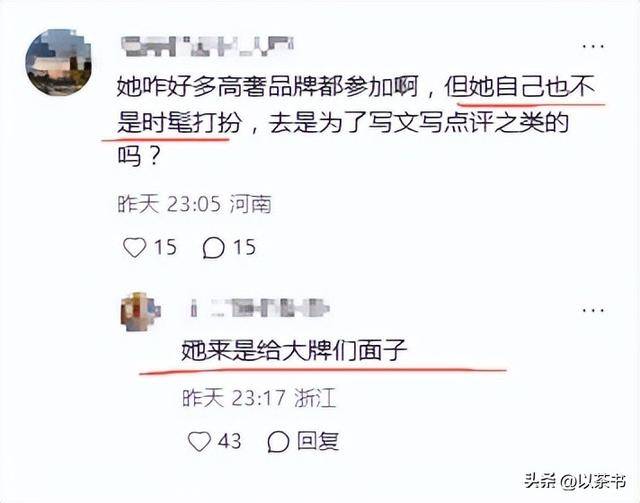The image size is (640, 503).
Task: Click the first commenter's blurred username
Action: pyautogui.click(x=208, y=46)
